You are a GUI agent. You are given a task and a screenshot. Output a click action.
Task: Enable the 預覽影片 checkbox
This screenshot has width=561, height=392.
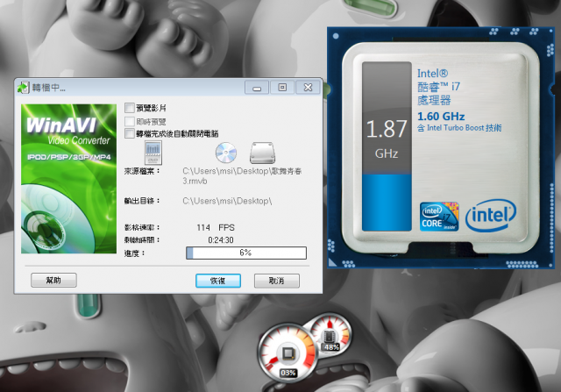130,108
